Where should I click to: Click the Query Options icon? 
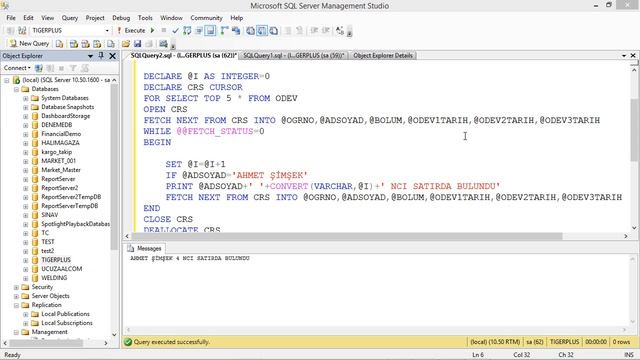tap(199, 31)
